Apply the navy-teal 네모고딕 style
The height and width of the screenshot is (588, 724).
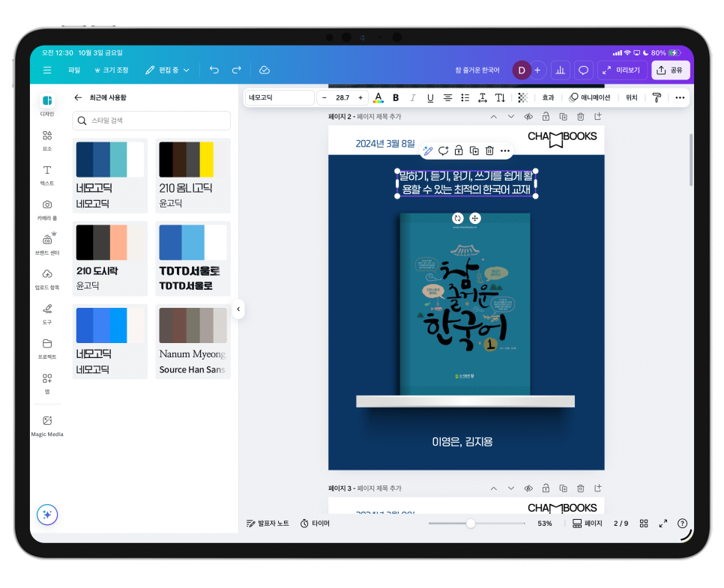point(110,175)
